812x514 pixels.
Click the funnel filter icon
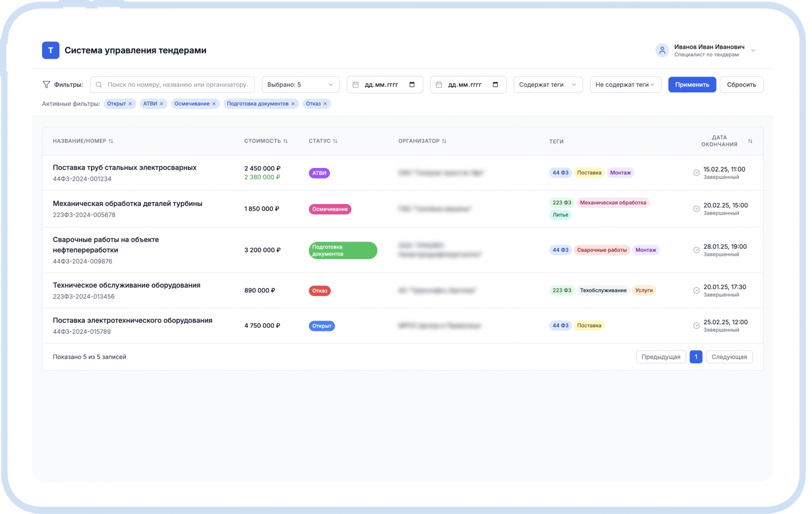(x=46, y=85)
